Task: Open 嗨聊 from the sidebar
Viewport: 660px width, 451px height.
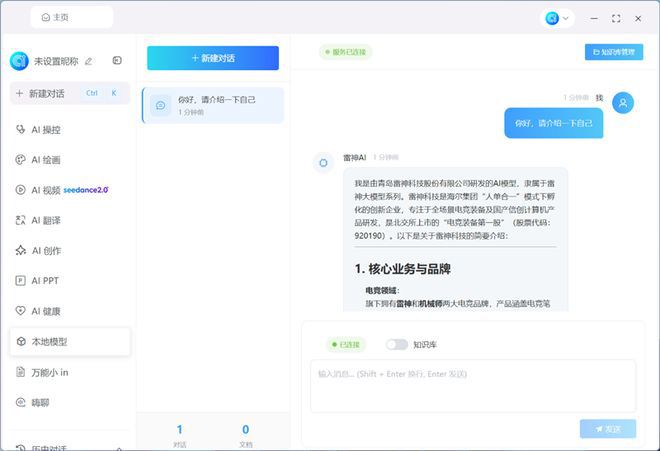Action: click(x=70, y=403)
